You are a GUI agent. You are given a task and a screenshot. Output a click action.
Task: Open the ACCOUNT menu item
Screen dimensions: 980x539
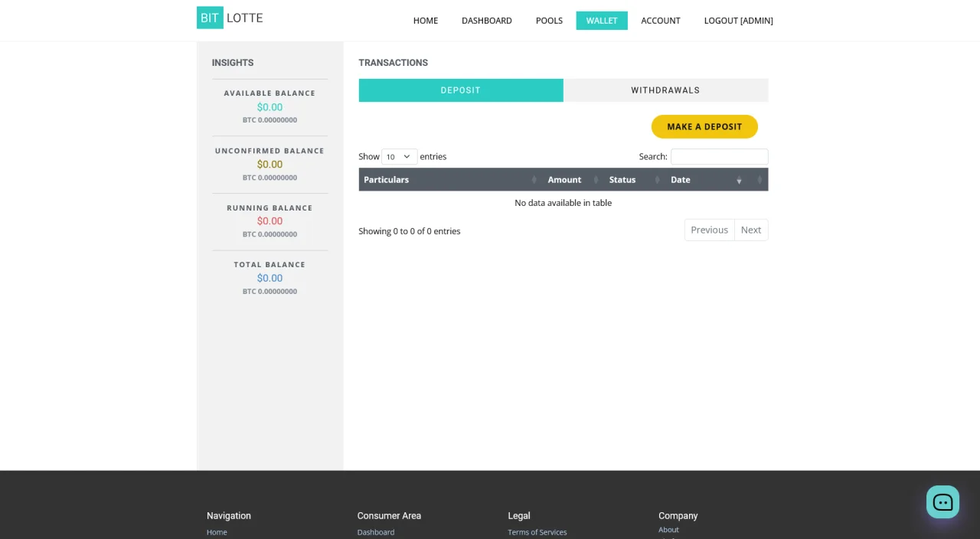click(x=661, y=21)
